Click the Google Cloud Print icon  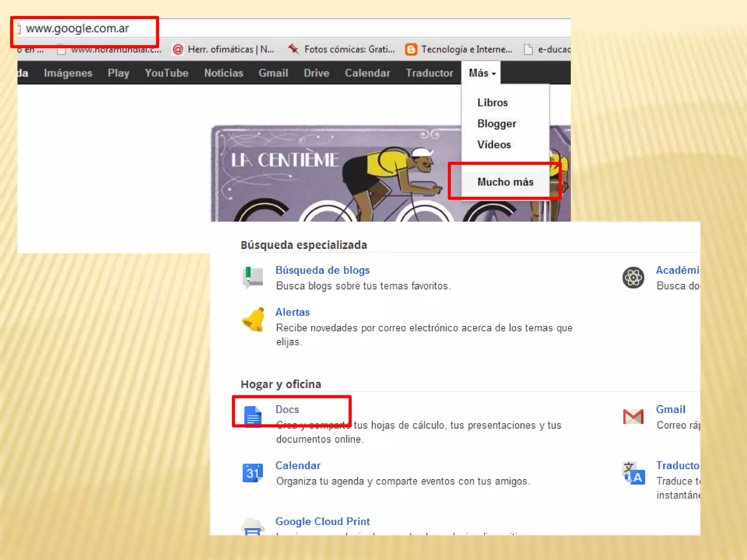(252, 527)
